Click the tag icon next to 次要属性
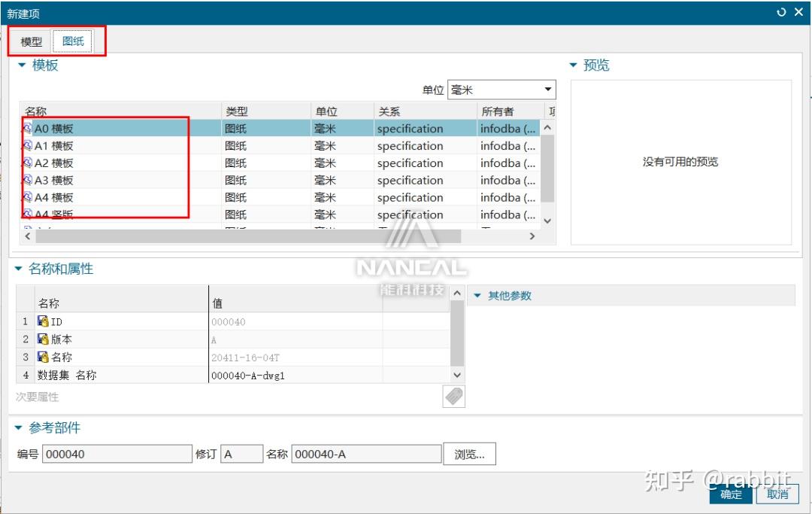812x514 pixels. tap(453, 395)
